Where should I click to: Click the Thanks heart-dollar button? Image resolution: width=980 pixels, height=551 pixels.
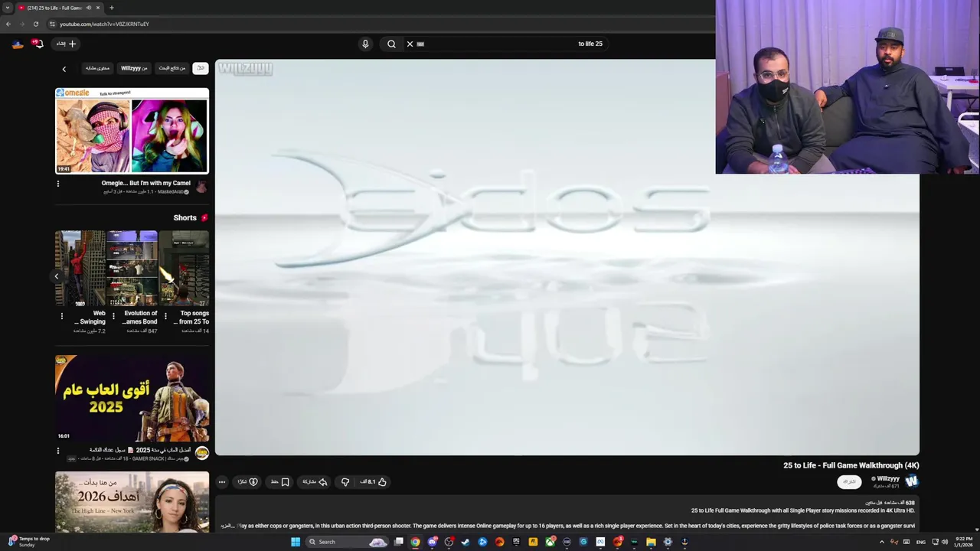247,481
